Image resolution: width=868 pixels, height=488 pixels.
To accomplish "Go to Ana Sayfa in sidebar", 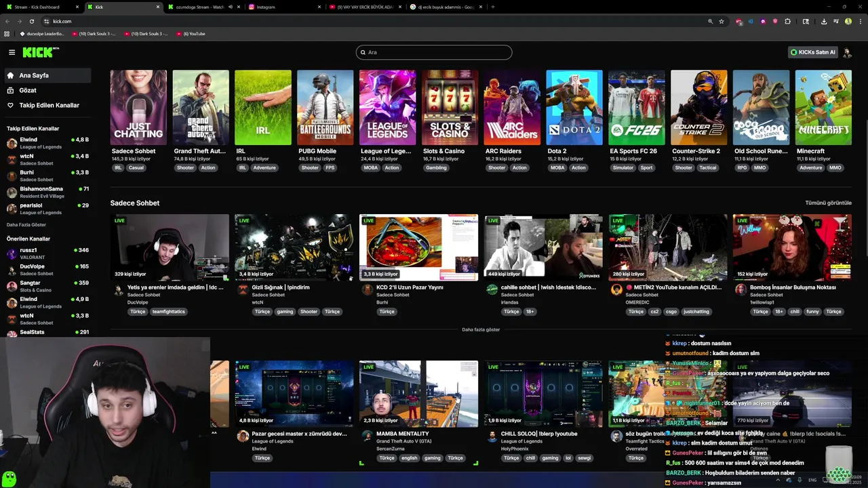I will (47, 75).
